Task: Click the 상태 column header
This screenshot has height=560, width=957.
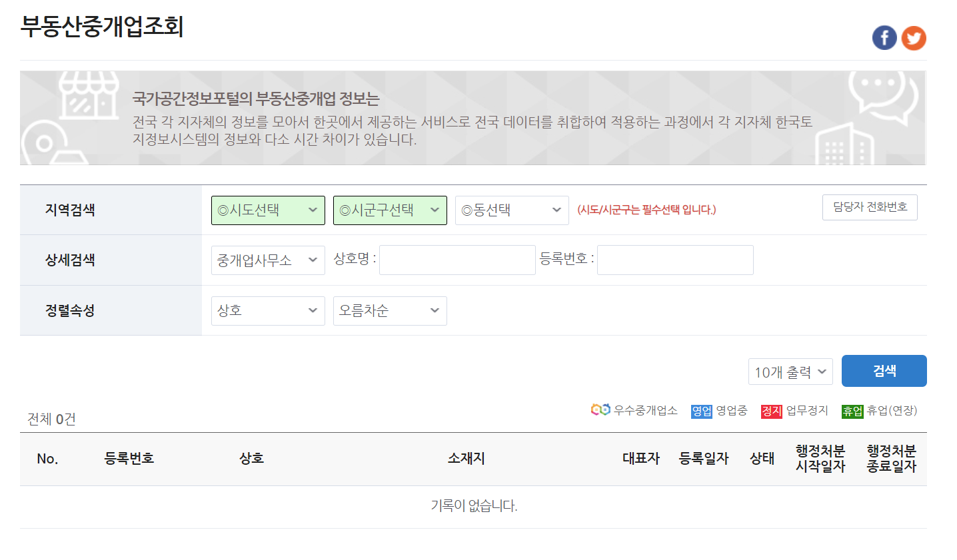Action: pos(762,458)
